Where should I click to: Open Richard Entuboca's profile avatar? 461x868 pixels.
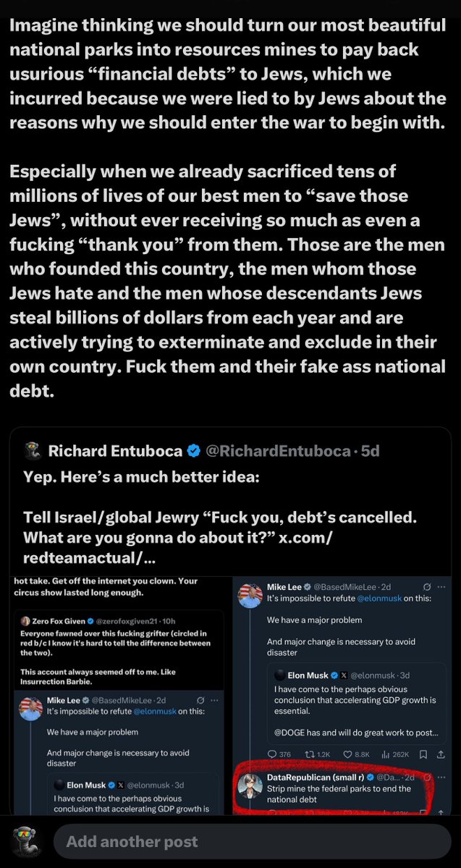pos(30,451)
